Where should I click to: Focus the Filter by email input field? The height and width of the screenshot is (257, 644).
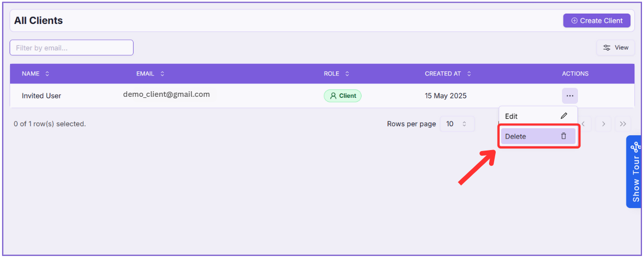(72, 48)
